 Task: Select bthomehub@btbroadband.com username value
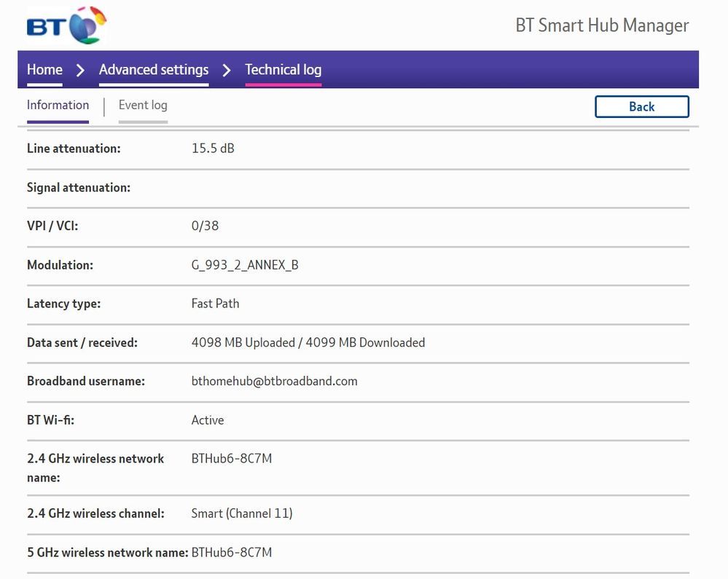(275, 381)
